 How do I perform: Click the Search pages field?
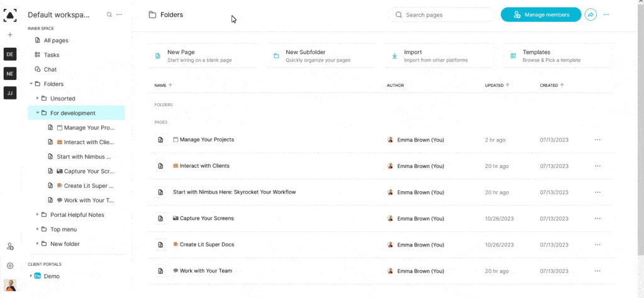point(441,15)
